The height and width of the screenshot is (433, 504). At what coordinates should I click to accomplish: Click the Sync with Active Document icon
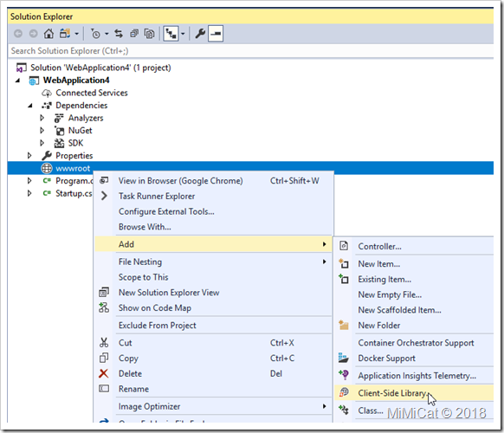pyautogui.click(x=119, y=34)
